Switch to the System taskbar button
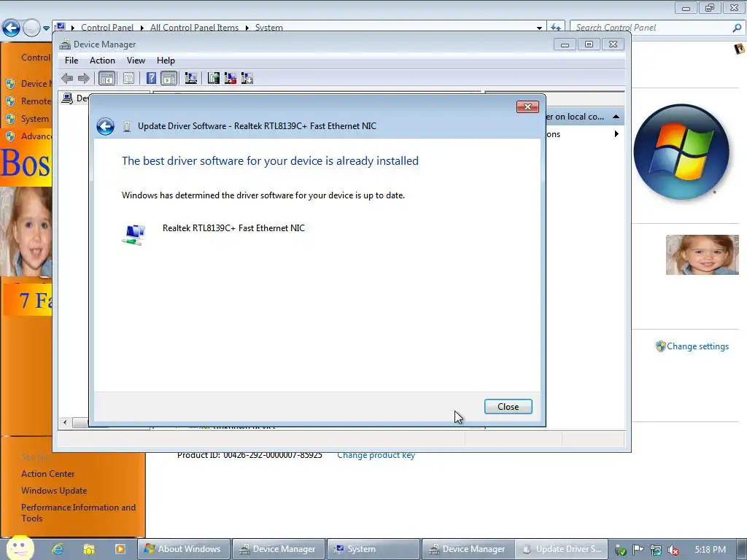747x560 pixels. (373, 549)
